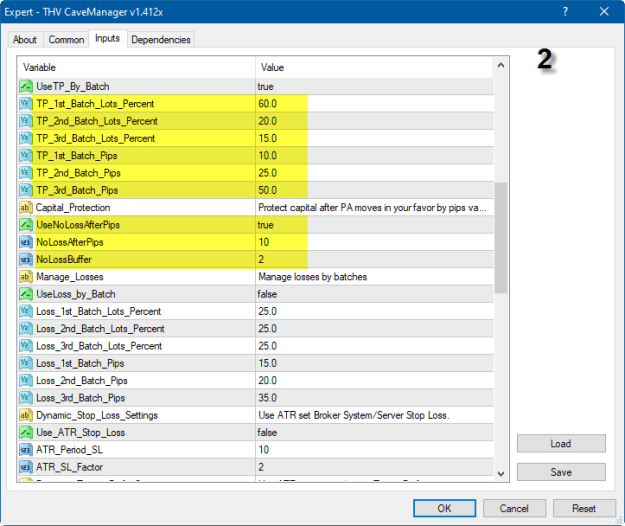Click the Dynamic_Stop_Loss_Settings string icon
This screenshot has width=625, height=526.
pyautogui.click(x=26, y=415)
